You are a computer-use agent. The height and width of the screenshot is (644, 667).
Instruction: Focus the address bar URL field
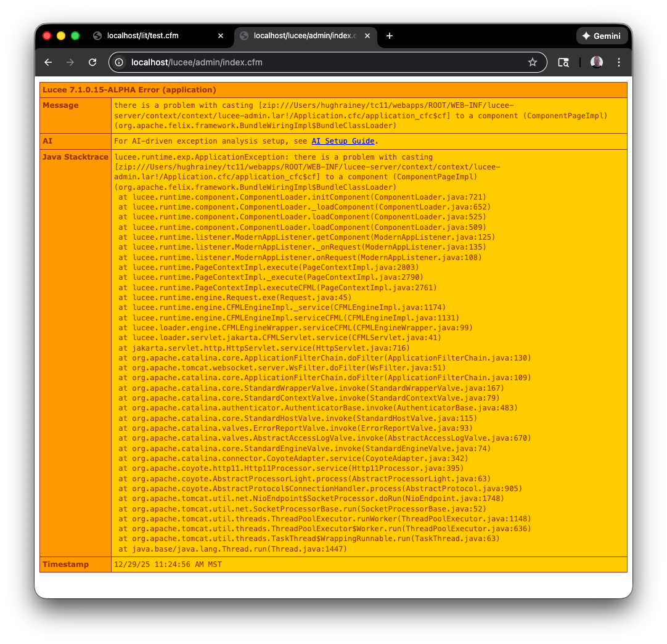click(321, 62)
